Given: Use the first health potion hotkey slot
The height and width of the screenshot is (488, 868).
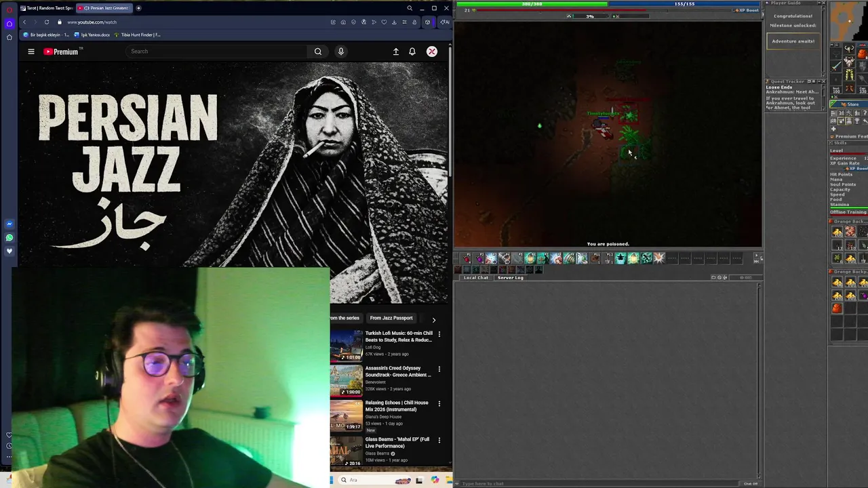Looking at the screenshot, I should (467, 258).
